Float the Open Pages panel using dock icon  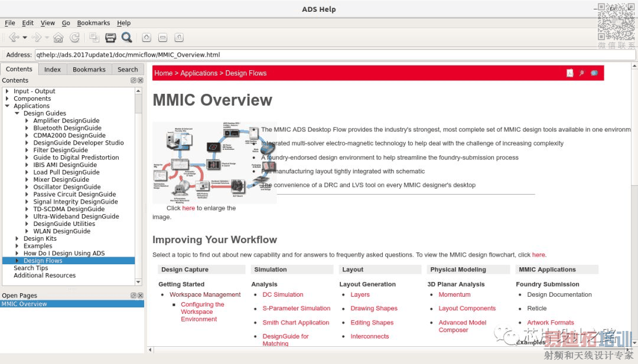[x=133, y=296]
